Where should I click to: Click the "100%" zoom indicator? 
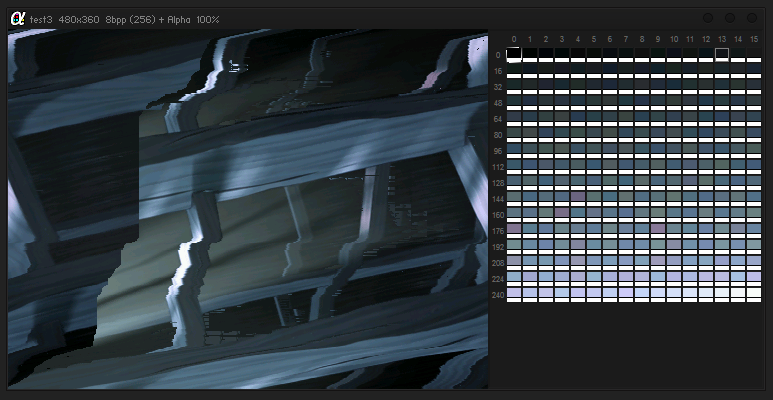point(208,19)
